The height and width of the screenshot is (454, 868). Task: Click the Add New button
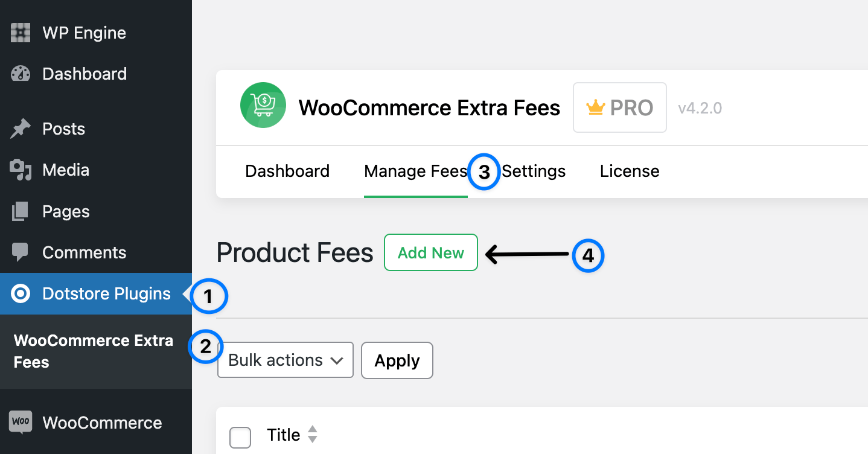click(430, 252)
